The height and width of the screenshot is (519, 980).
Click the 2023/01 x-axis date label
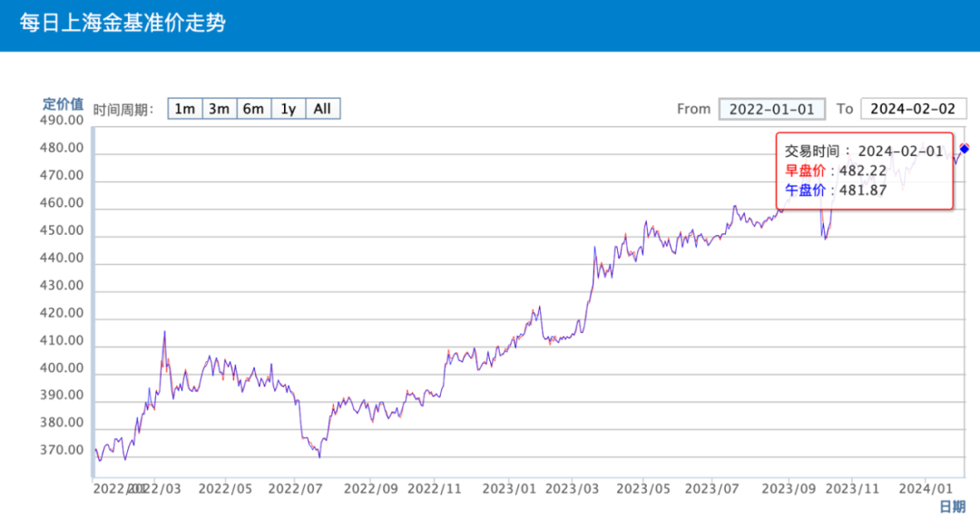click(x=509, y=488)
